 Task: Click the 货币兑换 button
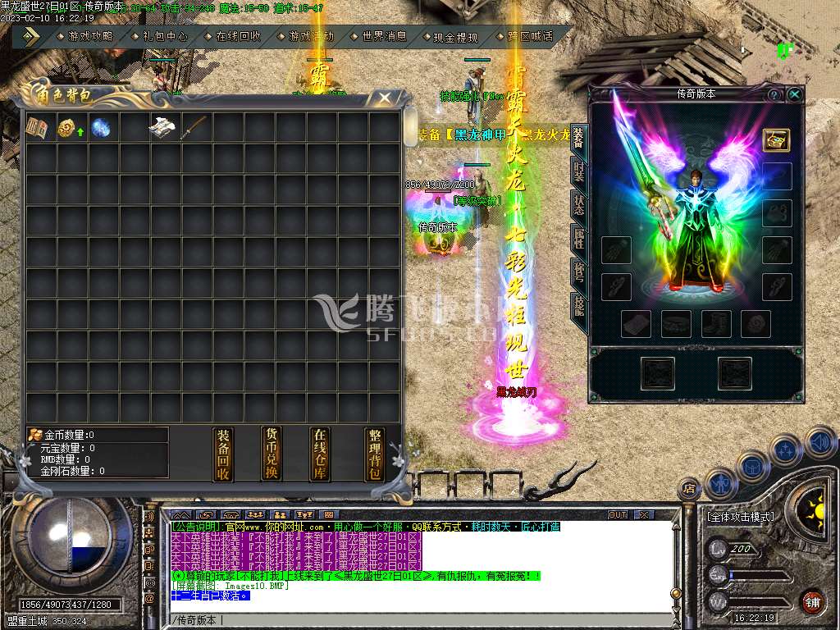tap(272, 454)
